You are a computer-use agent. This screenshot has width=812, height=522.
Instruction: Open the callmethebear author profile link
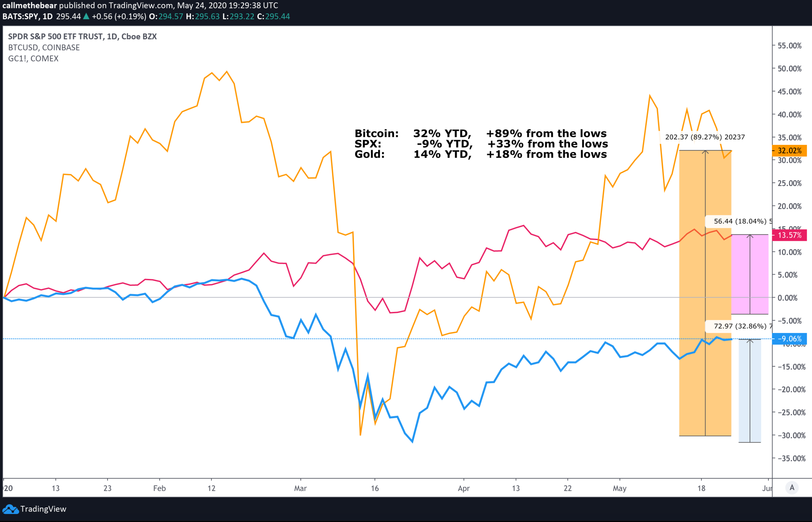30,6
